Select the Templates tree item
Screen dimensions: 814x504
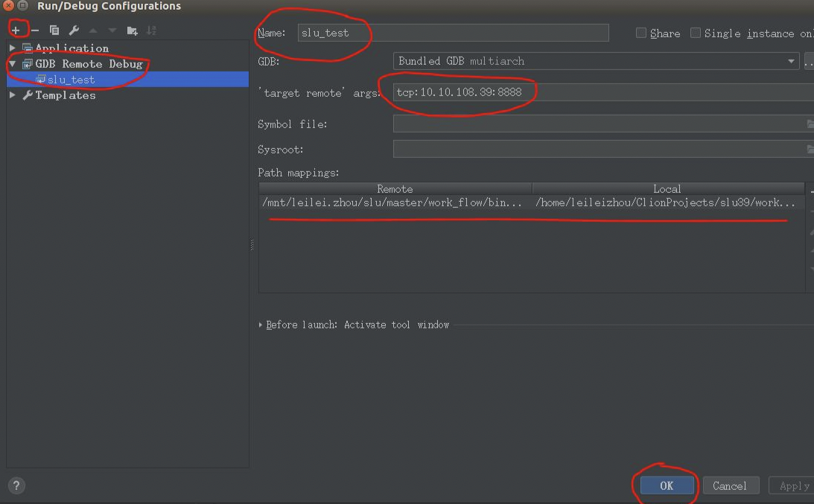coord(66,95)
